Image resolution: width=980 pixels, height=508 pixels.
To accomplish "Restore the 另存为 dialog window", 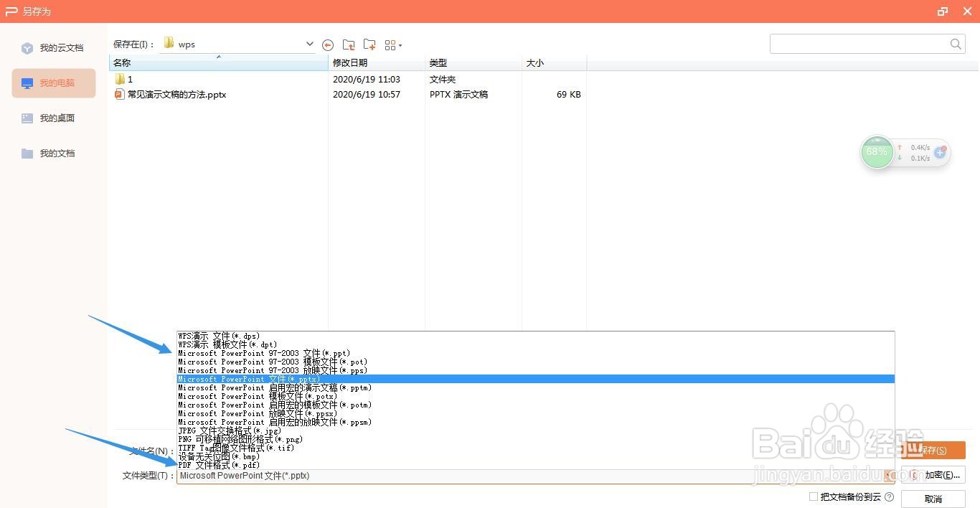I will pos(942,11).
